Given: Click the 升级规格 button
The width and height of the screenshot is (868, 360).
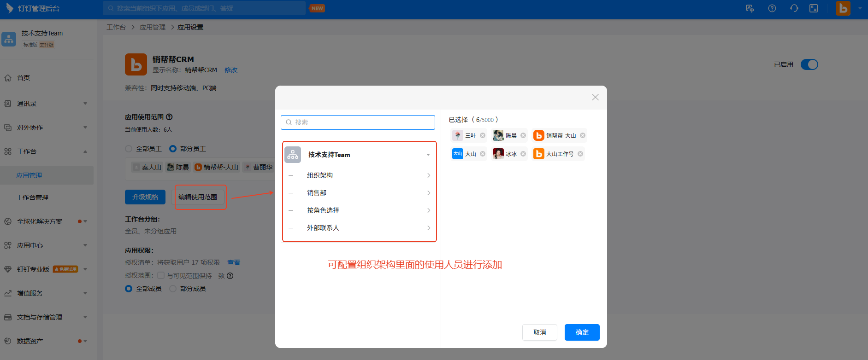Looking at the screenshot, I should point(145,197).
